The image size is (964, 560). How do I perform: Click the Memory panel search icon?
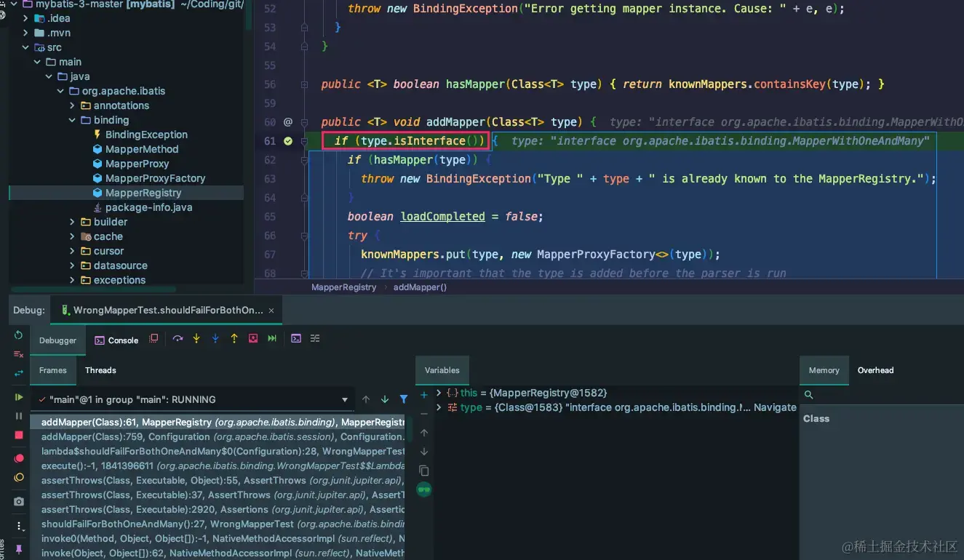(x=808, y=395)
